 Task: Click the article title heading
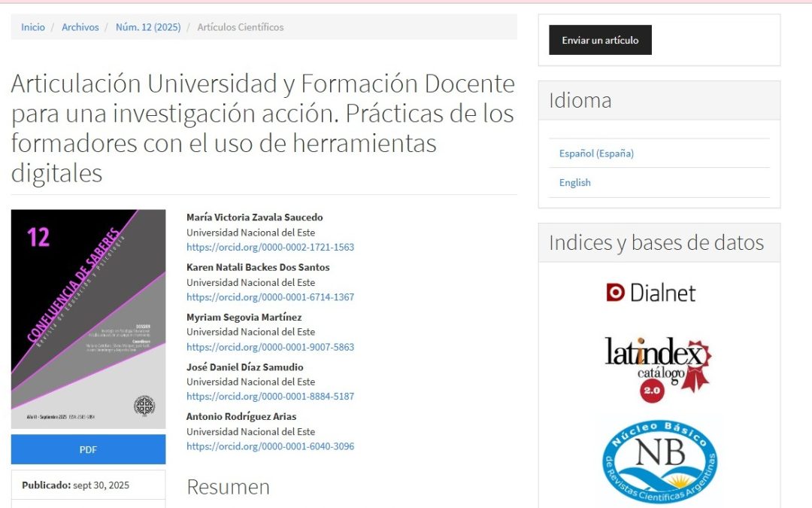pos(262,128)
